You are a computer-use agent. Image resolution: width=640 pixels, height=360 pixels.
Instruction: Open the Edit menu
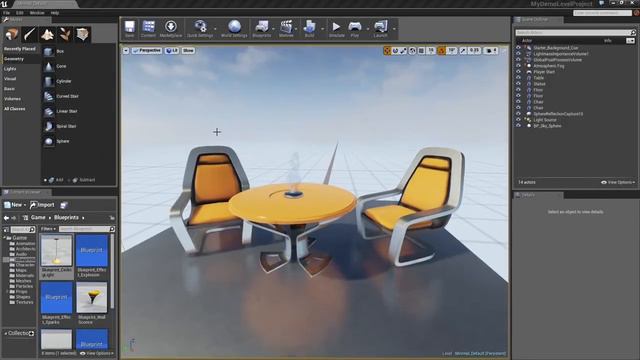(x=20, y=13)
